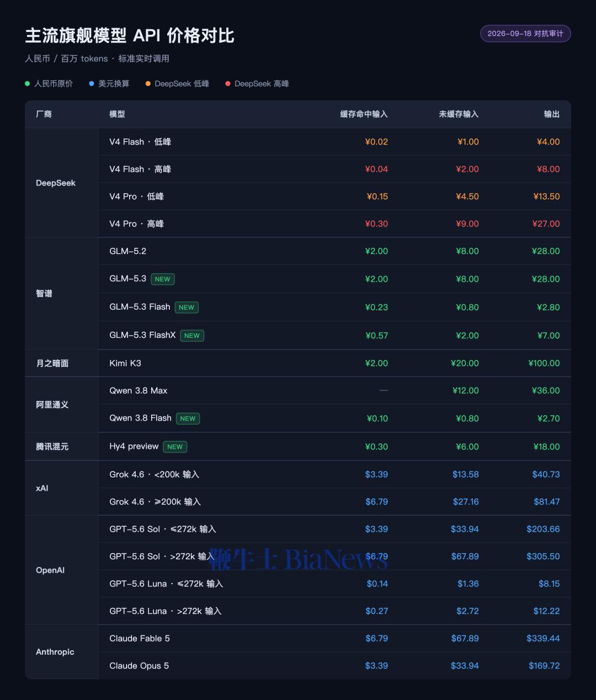
Task: Select the 模型 column header
Action: coord(117,114)
